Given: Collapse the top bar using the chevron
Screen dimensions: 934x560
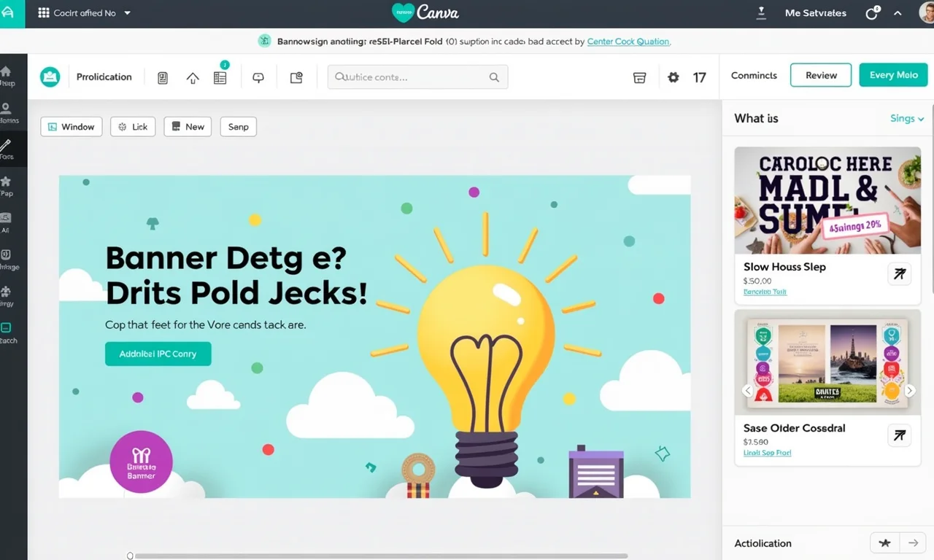Looking at the screenshot, I should pos(897,12).
